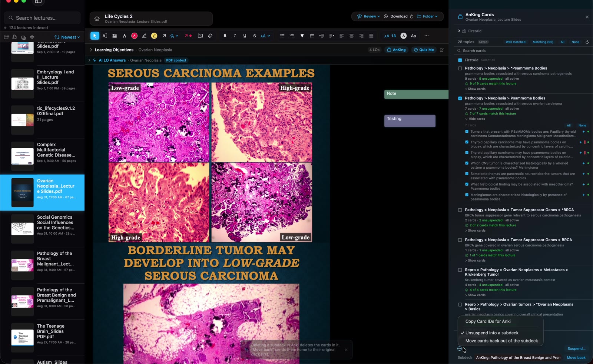
Task: Click the Download button
Action: click(x=396, y=16)
